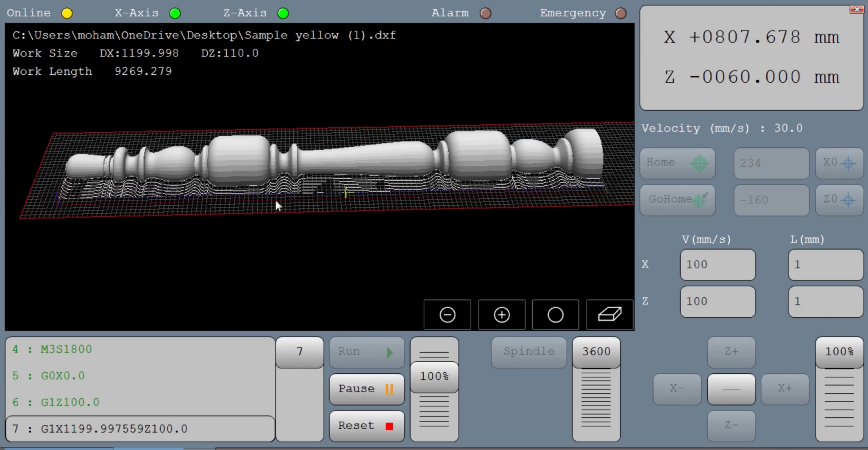Toggle the Spindle button
This screenshot has width=868, height=450.
tap(529, 352)
